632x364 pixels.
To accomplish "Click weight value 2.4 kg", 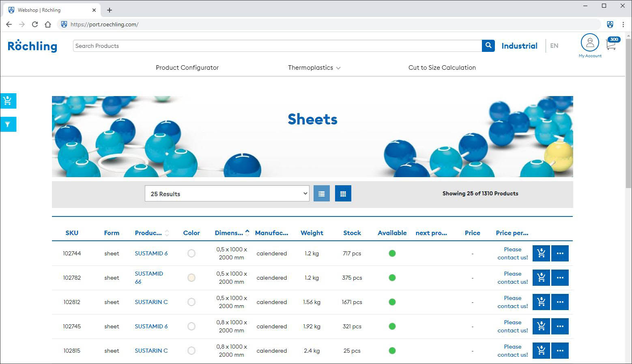I will pyautogui.click(x=312, y=351).
